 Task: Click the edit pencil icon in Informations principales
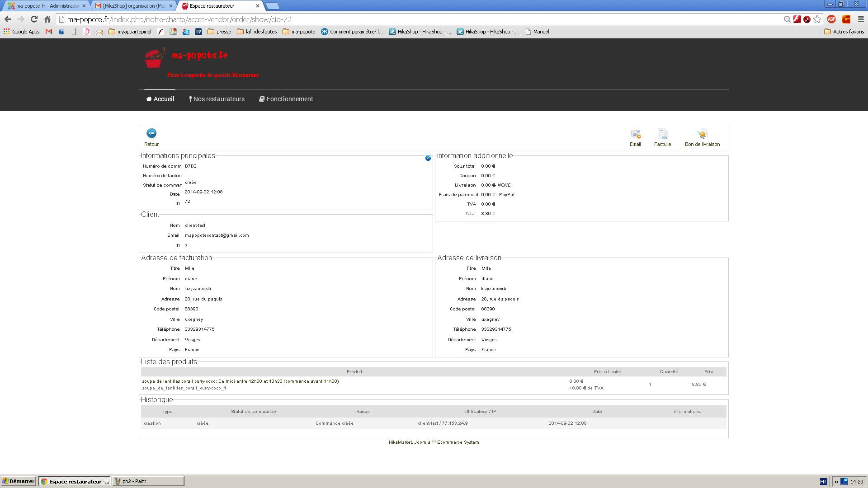428,158
